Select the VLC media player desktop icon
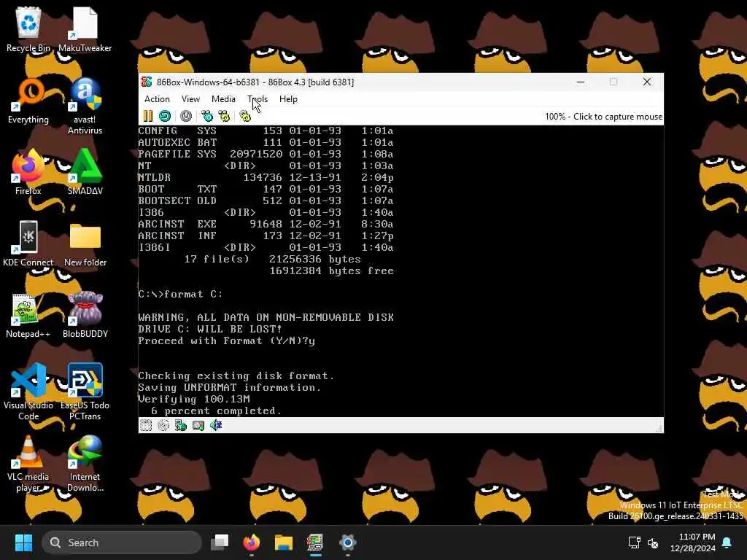747x560 pixels. pos(28,463)
